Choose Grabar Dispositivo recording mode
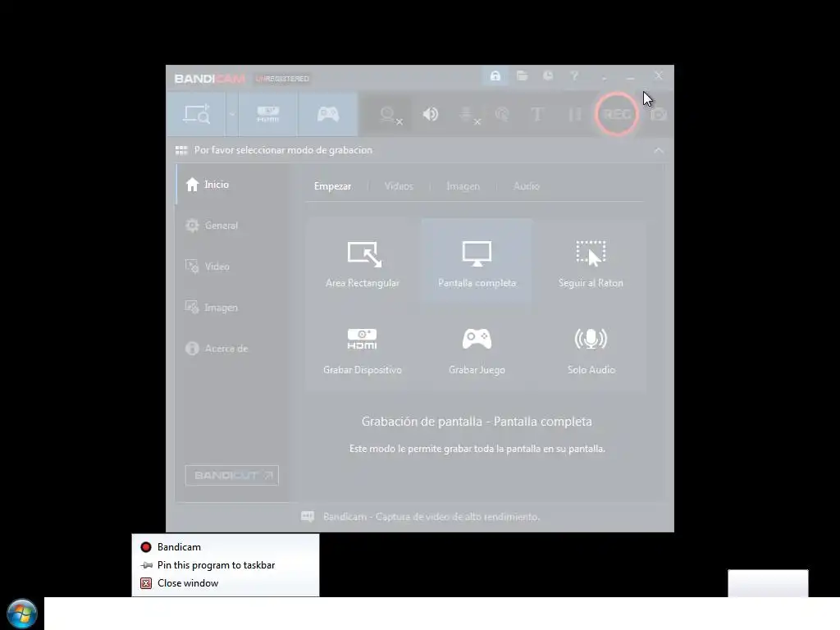840x630 pixels. pyautogui.click(x=363, y=349)
